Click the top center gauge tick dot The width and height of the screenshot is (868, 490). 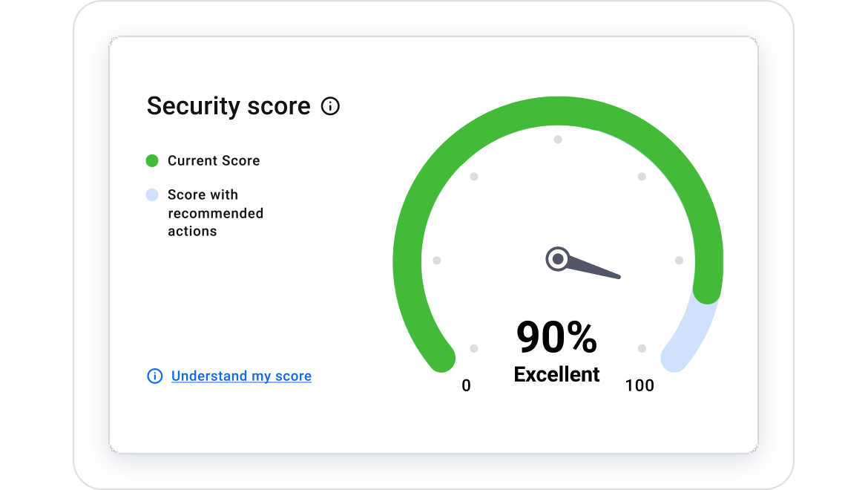(x=558, y=140)
